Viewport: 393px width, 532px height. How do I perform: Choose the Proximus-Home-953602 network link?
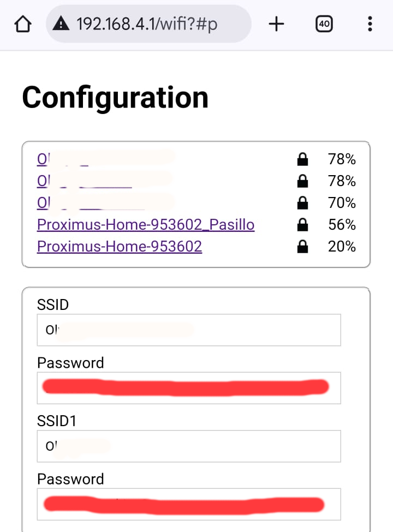pos(120,247)
